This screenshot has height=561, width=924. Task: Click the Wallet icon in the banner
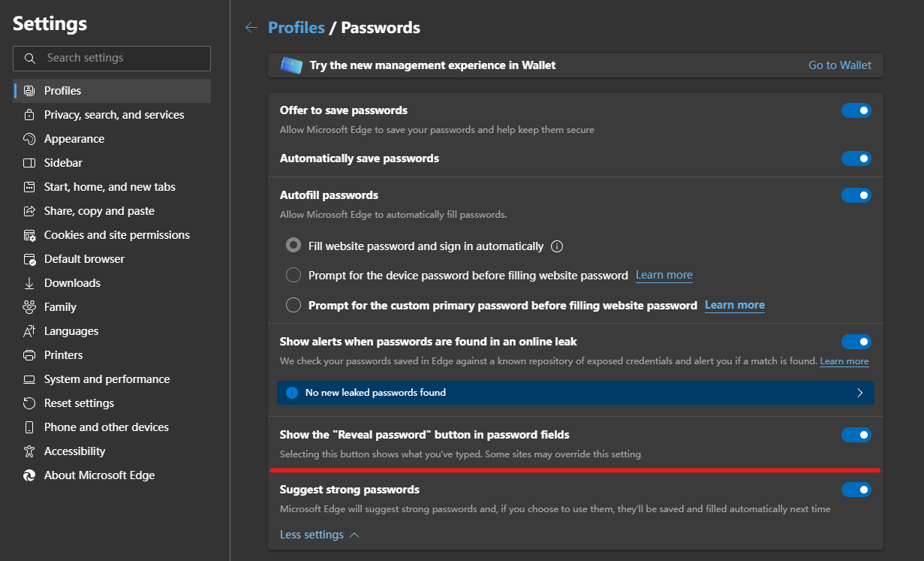[x=291, y=65]
